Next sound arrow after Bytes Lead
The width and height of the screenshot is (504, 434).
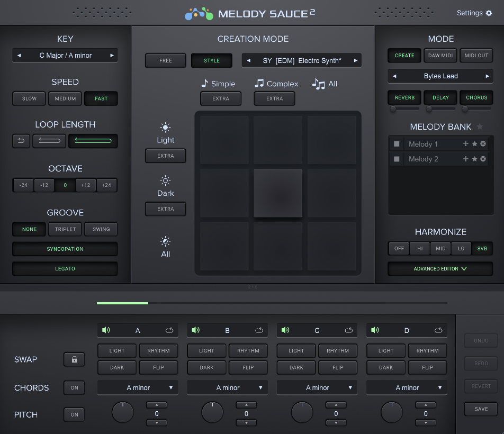click(x=487, y=76)
